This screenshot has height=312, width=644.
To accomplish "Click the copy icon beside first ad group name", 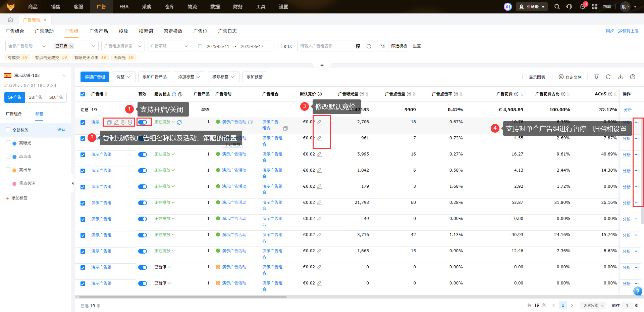I will pos(109,122).
